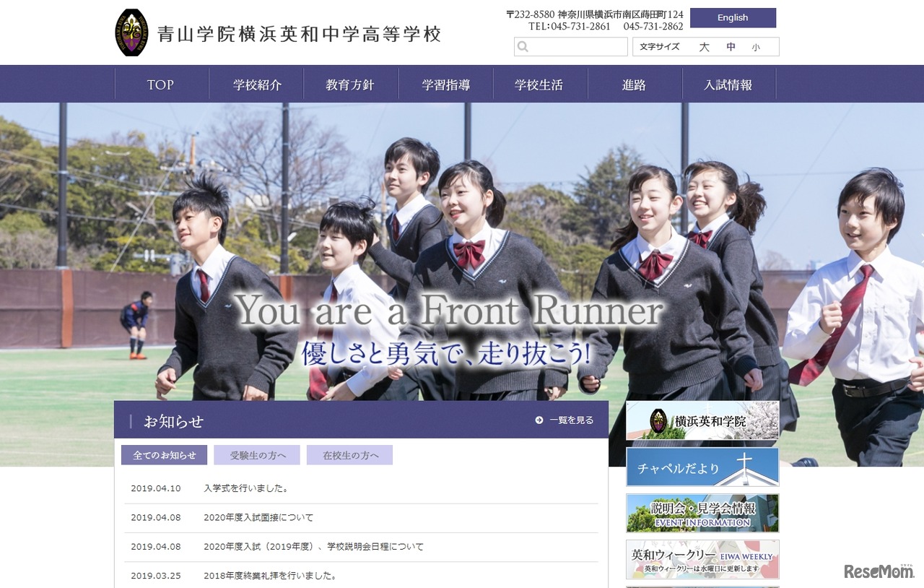The image size is (924, 588).
Task: Open the 入試情報 navigation menu
Action: (729, 84)
